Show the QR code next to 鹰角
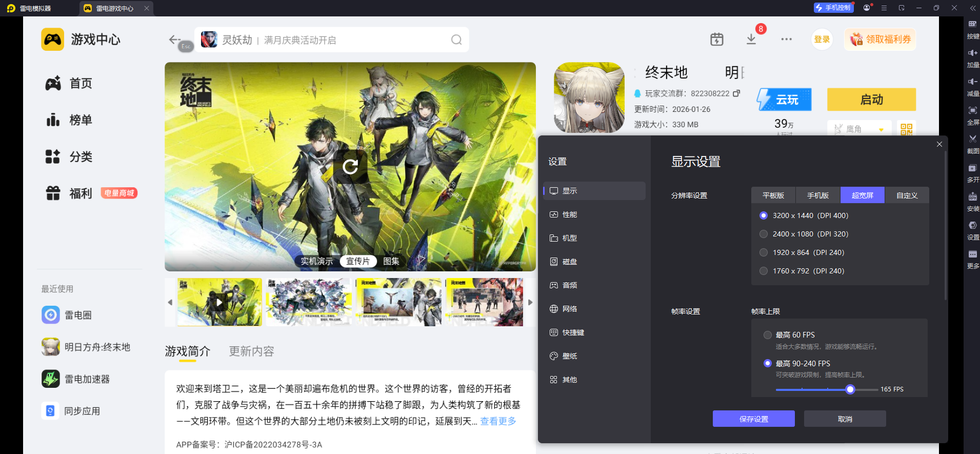Image resolution: width=980 pixels, height=454 pixels. (x=907, y=129)
